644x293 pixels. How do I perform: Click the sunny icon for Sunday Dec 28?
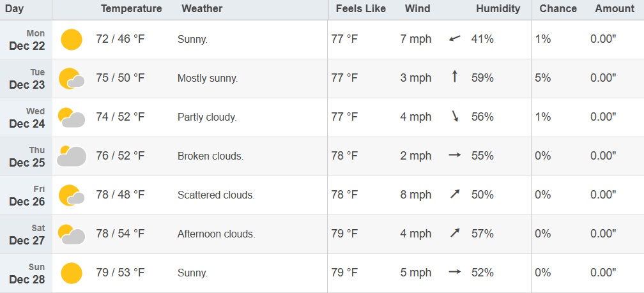[x=72, y=273]
